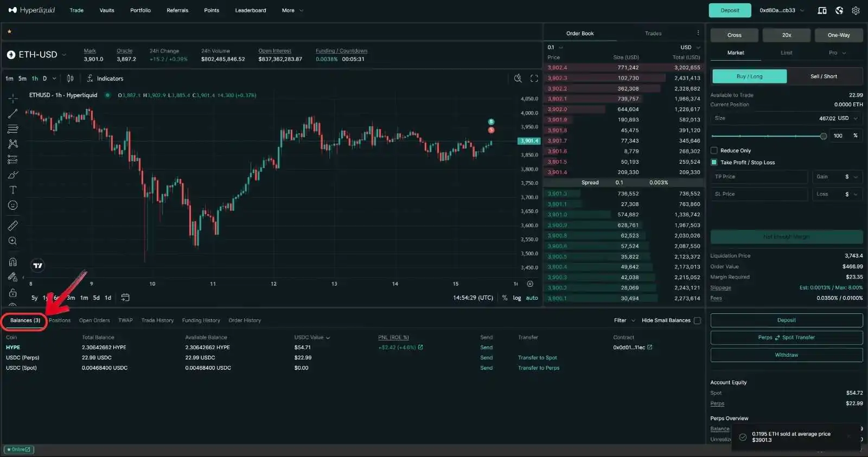Open quick search magnifier above chart
The height and width of the screenshot is (457, 868).
[x=518, y=79]
